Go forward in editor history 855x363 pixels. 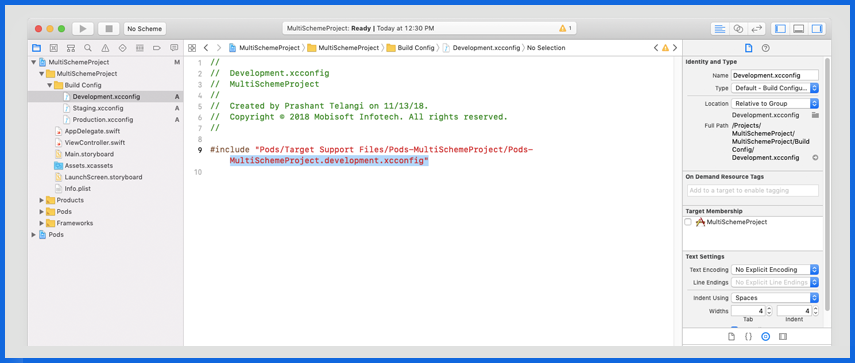coord(219,48)
